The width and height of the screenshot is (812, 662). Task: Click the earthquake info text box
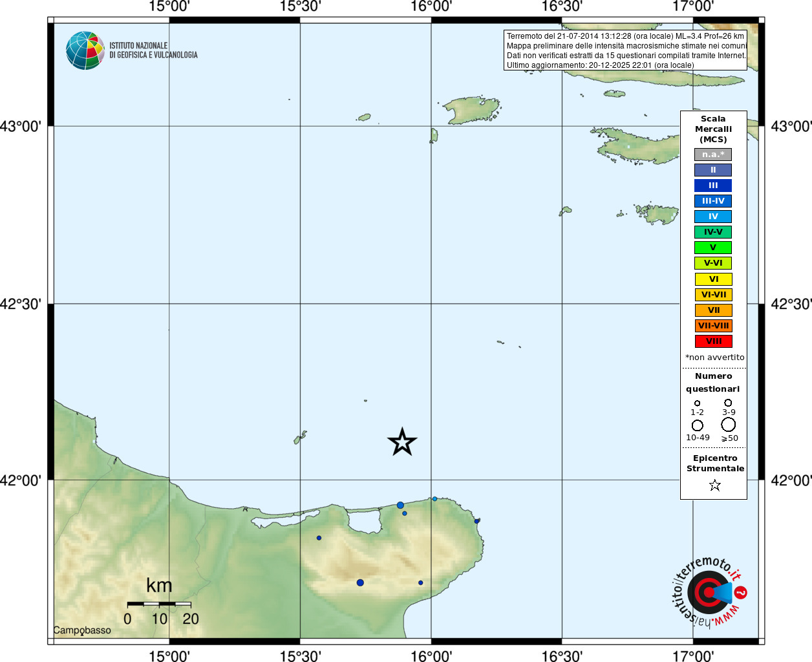tap(625, 50)
